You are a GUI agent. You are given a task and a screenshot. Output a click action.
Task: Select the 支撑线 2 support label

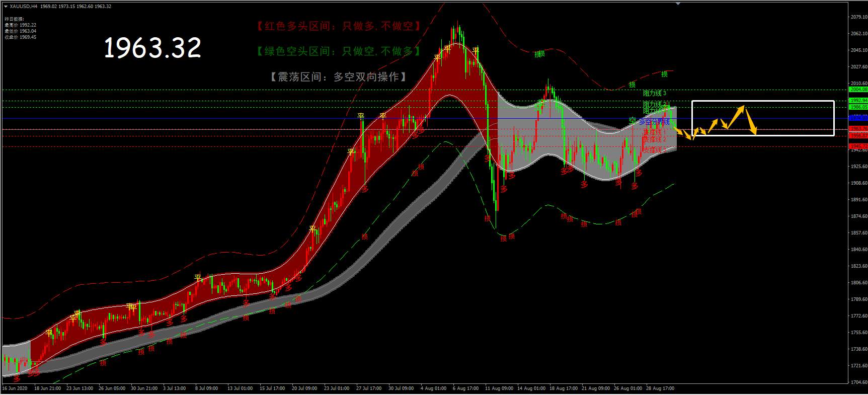pyautogui.click(x=654, y=139)
